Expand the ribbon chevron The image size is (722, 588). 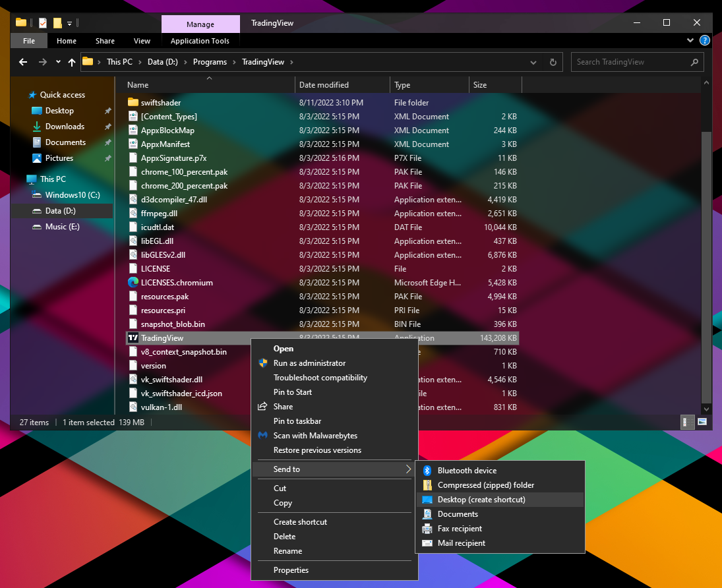point(690,40)
